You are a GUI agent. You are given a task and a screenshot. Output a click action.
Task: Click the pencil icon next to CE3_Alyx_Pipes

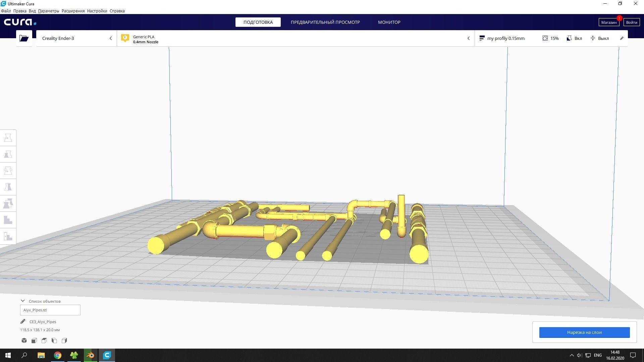(23, 321)
